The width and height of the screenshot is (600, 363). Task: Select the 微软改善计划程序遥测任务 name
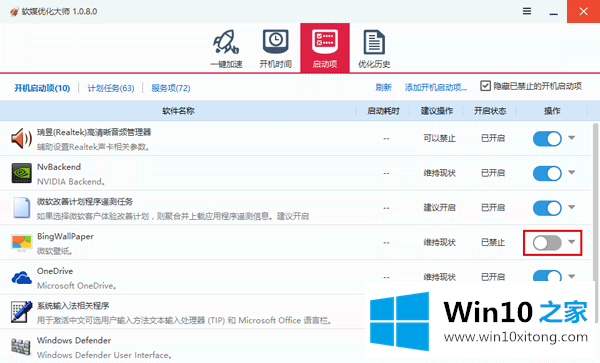point(85,202)
